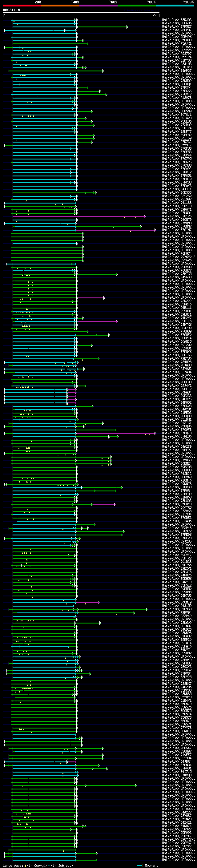Select the UniRef100_C5YTP4 label

177,57
